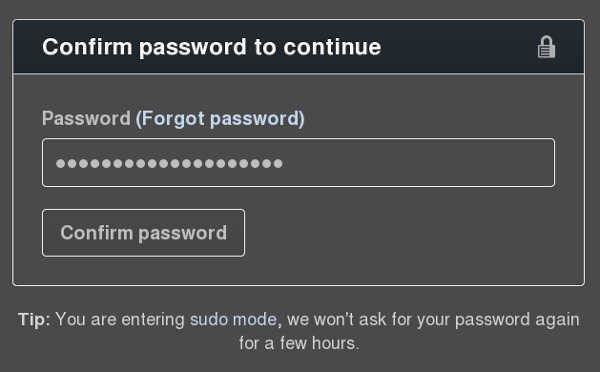This screenshot has height=372, width=600.
Task: Focus the masked Password input field
Action: [298, 163]
